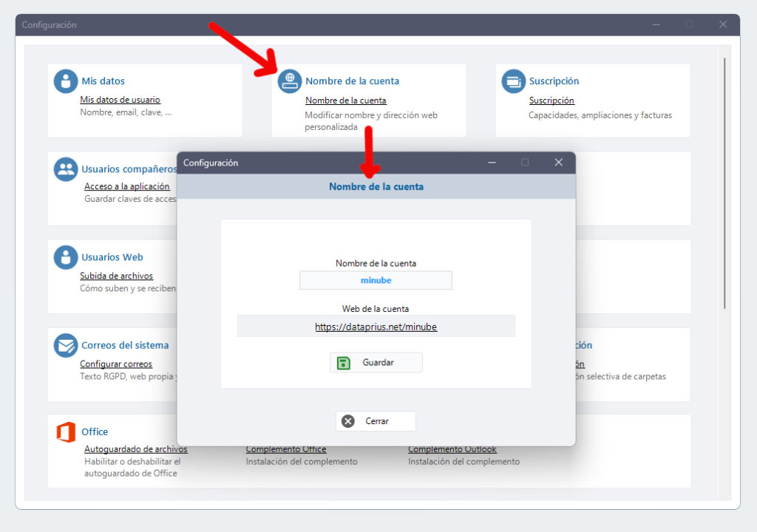Click 'Web de la cuenta' label

coord(376,309)
